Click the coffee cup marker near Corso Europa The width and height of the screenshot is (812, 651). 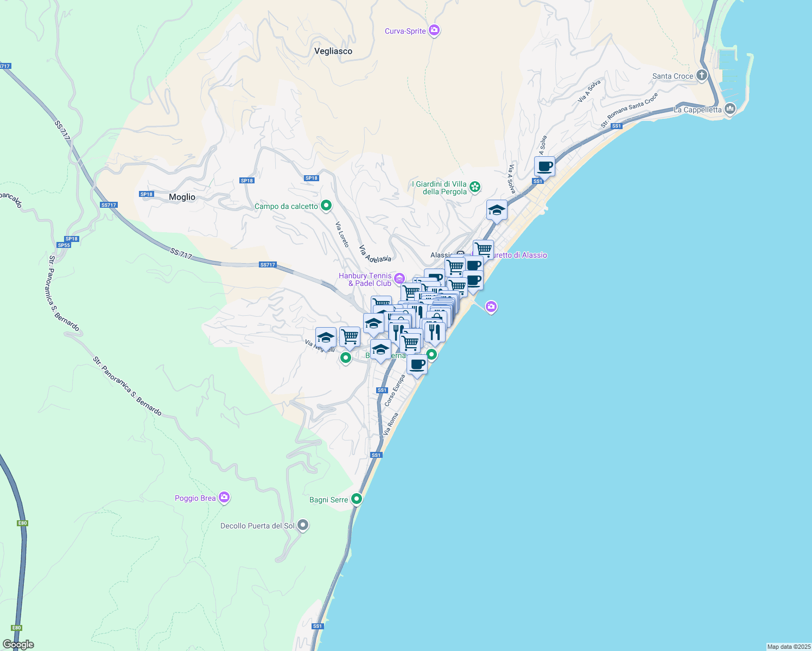tap(417, 365)
